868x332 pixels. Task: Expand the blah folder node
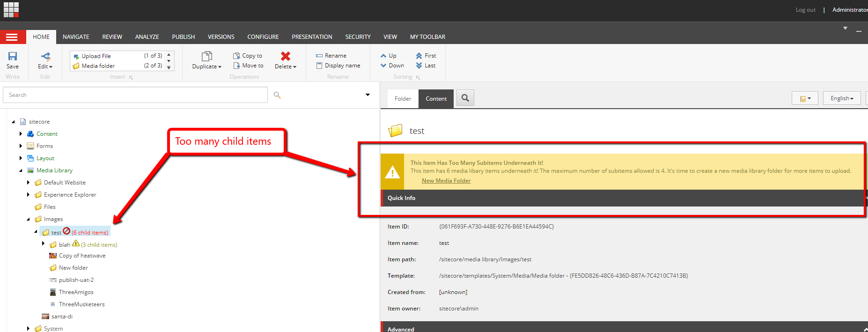pos(43,243)
